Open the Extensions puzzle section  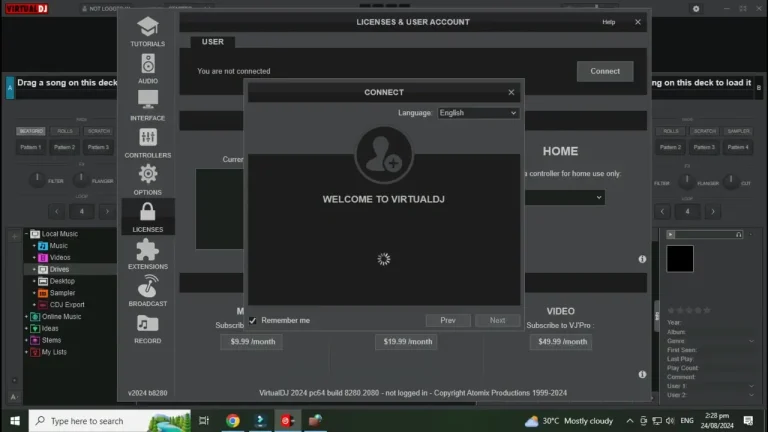(x=147, y=254)
